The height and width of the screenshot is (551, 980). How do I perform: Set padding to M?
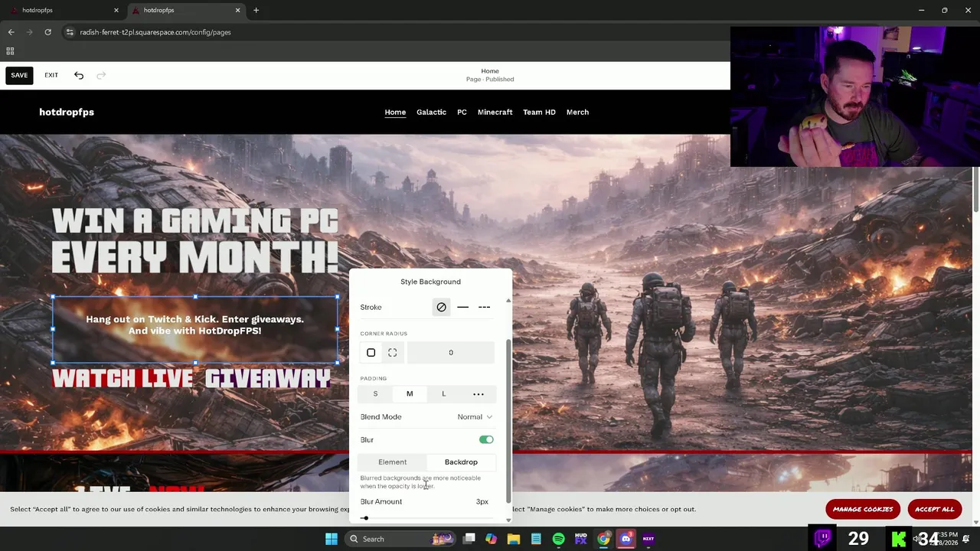coord(410,394)
